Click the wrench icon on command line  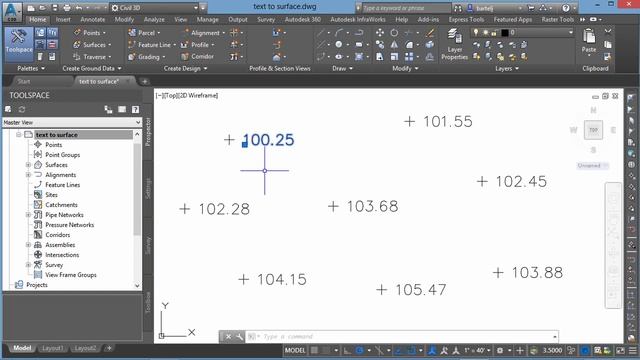point(239,337)
